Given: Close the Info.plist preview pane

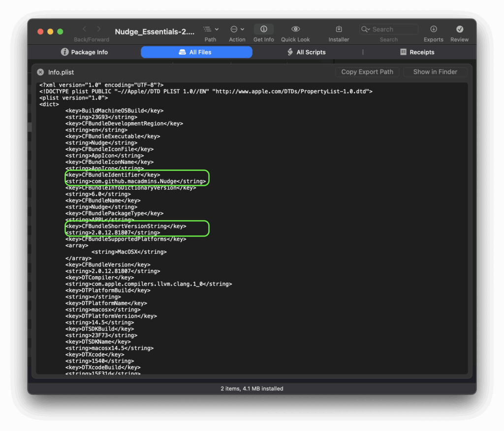Looking at the screenshot, I should [x=40, y=72].
